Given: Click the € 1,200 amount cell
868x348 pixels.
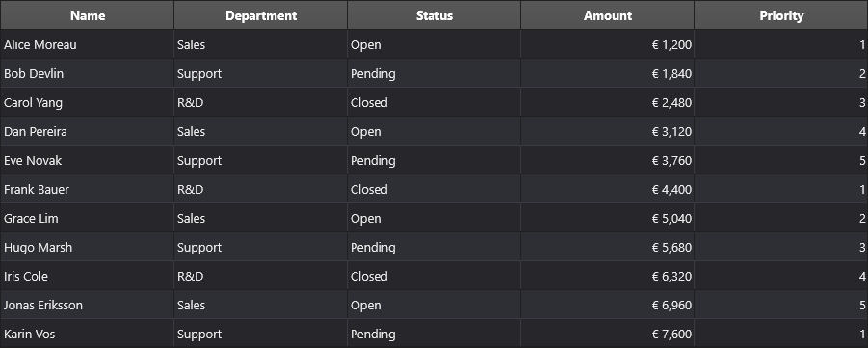Looking at the screenshot, I should pos(607,44).
